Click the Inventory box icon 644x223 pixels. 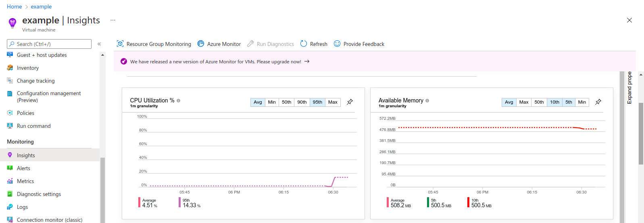point(10,68)
